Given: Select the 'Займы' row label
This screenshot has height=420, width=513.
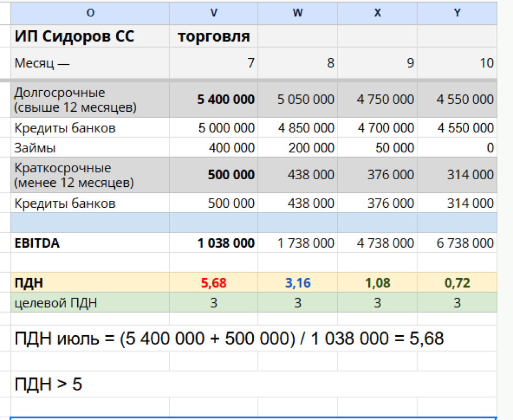Looking at the screenshot, I should coord(35,148).
